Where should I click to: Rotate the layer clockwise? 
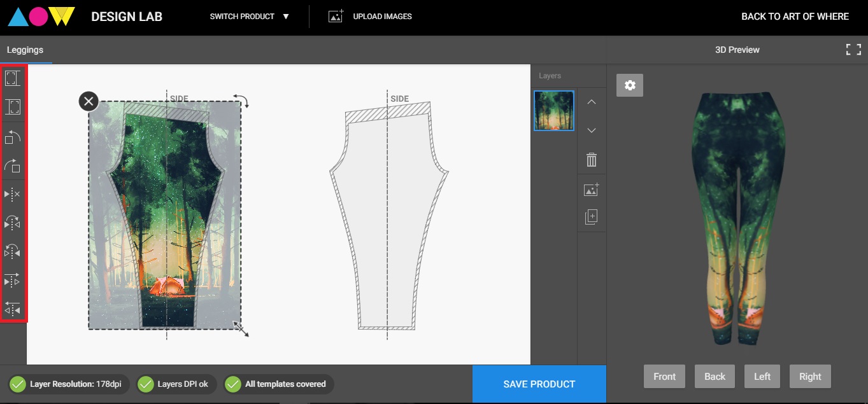coord(13,165)
